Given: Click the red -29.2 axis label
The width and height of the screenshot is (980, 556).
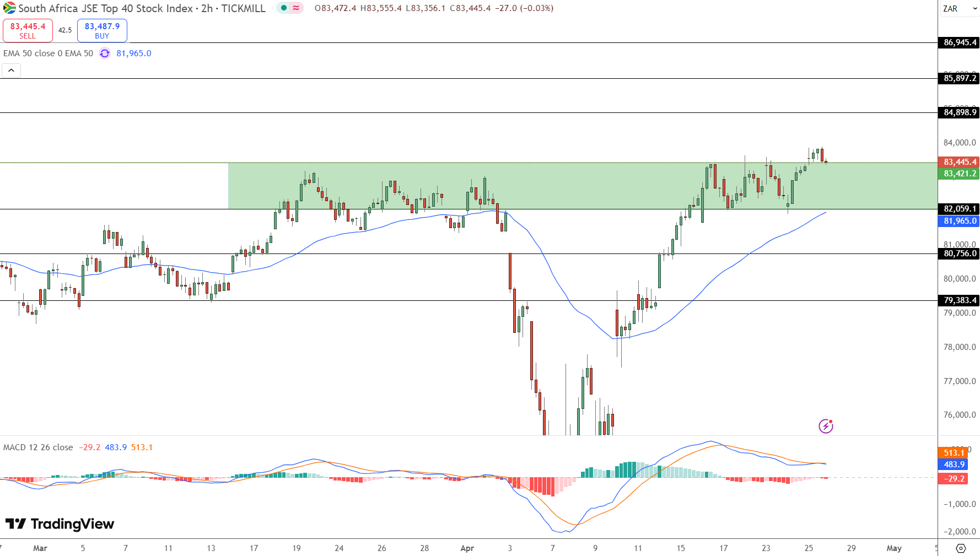Looking at the screenshot, I should pyautogui.click(x=953, y=479).
